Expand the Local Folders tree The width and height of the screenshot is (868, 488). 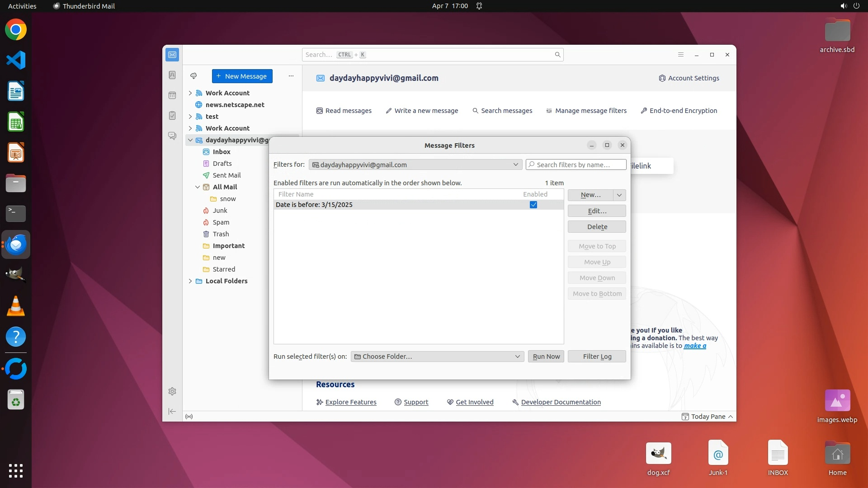(190, 281)
